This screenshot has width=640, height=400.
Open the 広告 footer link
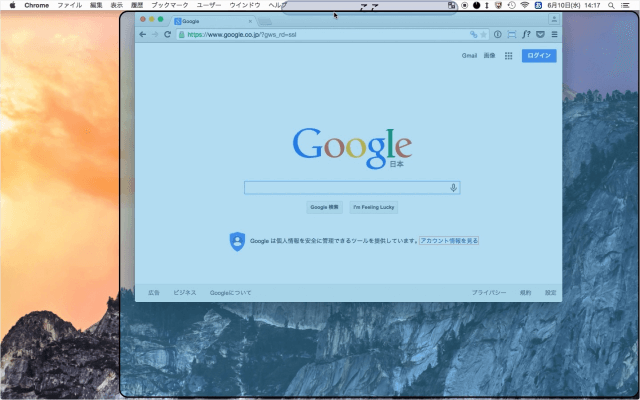154,293
